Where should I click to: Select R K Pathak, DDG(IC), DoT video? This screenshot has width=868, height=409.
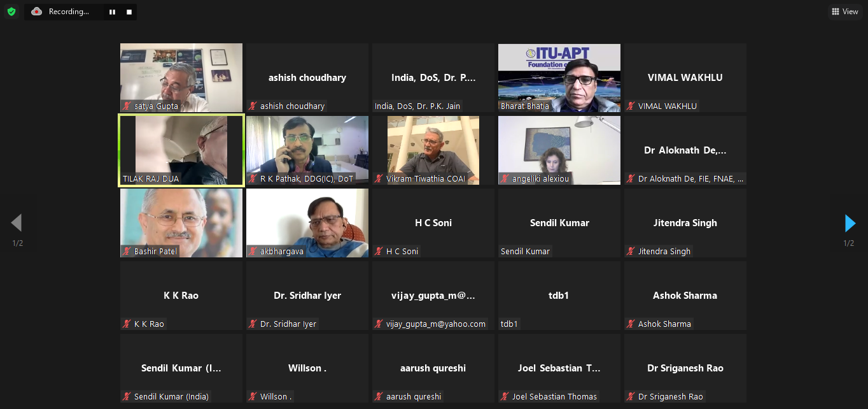point(307,150)
